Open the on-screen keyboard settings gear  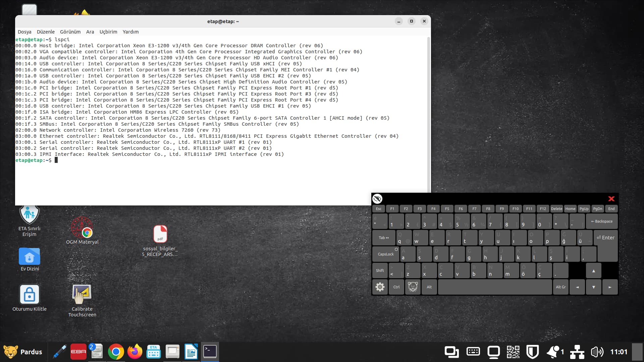point(380,287)
